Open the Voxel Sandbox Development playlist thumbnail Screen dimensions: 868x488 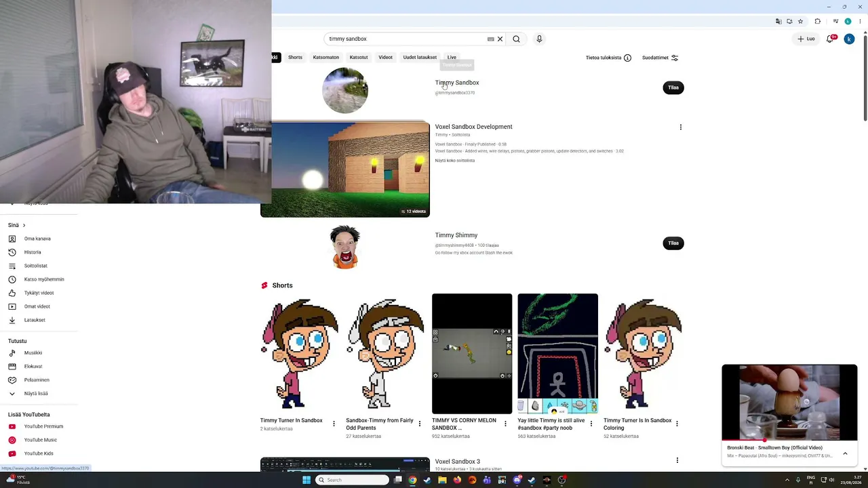tap(345, 169)
